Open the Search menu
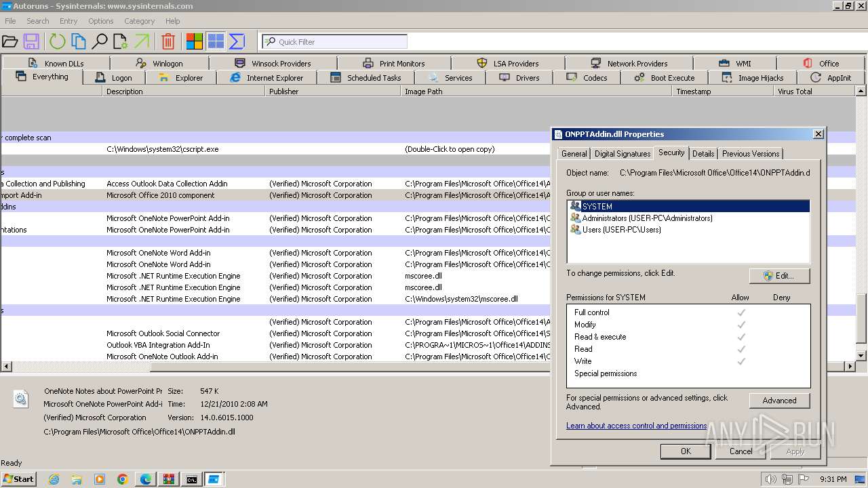Screen dimensions: 868x488 tap(38, 21)
